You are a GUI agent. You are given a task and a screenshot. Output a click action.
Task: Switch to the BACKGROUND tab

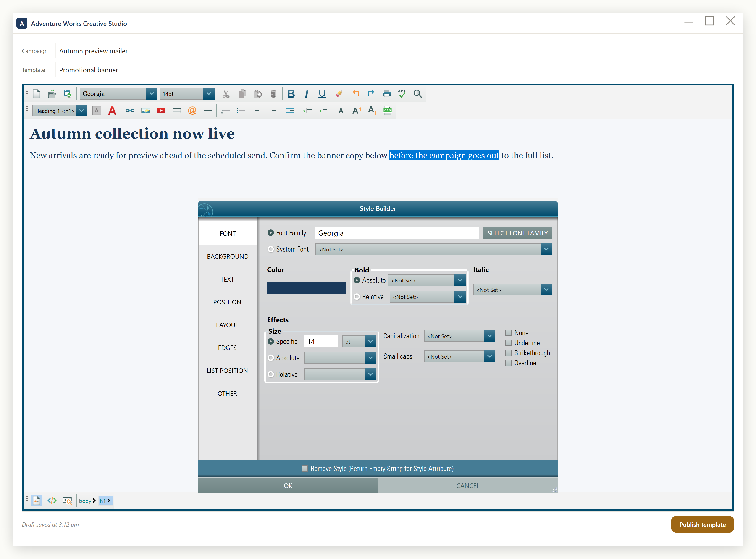coord(228,256)
